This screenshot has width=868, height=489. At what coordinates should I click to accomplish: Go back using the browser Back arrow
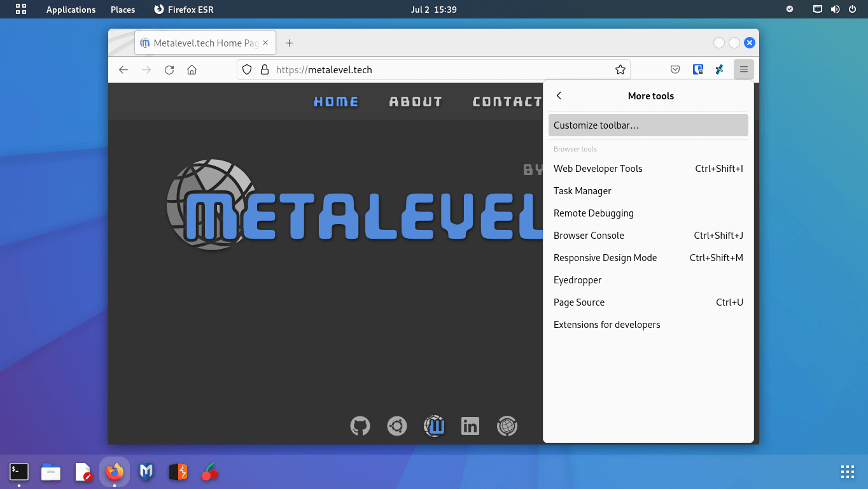pos(123,70)
